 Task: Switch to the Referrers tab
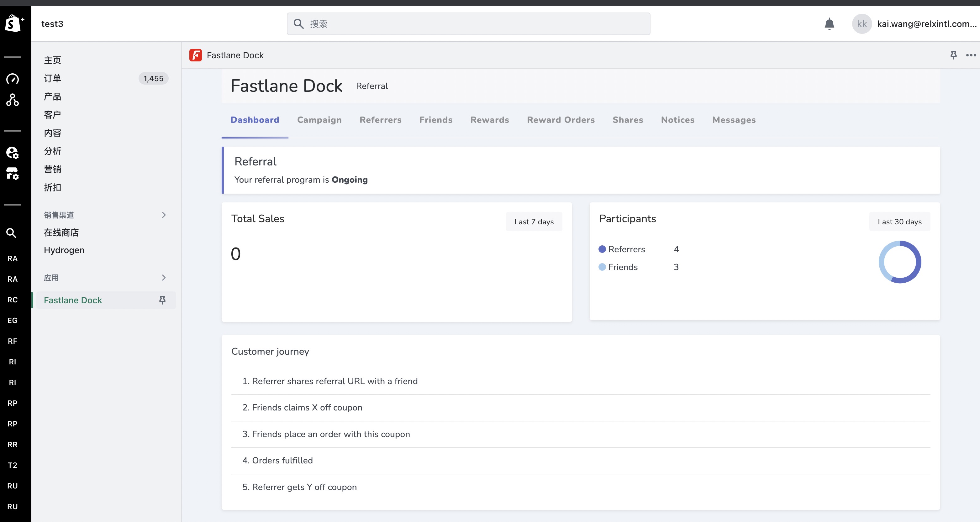click(x=381, y=120)
